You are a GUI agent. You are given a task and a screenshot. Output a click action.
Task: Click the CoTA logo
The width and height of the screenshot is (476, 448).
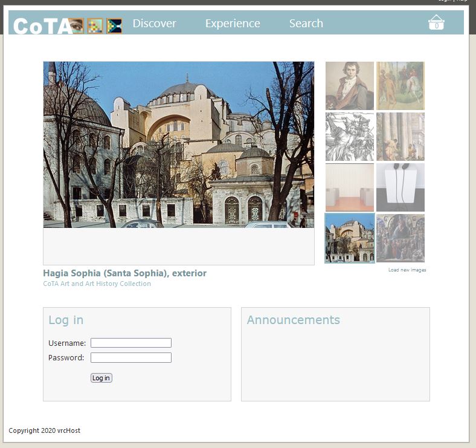click(42, 26)
